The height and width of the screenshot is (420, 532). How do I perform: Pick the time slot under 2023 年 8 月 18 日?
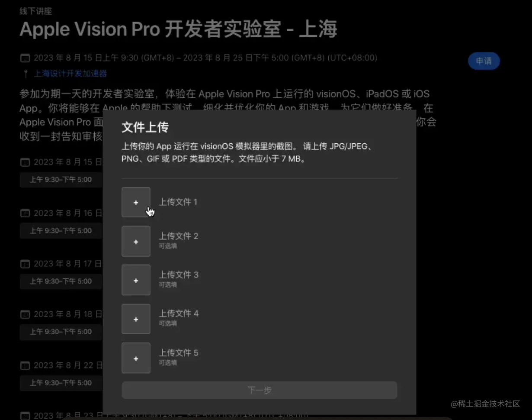coord(61,332)
